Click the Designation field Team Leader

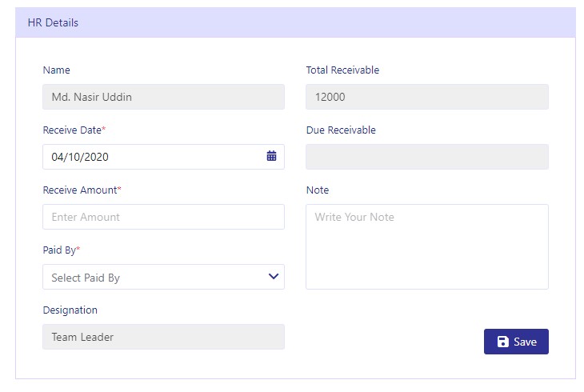pos(163,337)
